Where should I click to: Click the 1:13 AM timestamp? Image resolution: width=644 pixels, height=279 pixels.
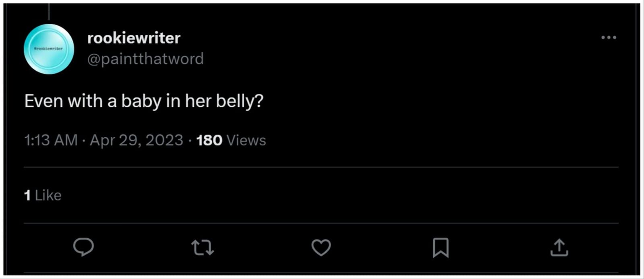coord(51,140)
